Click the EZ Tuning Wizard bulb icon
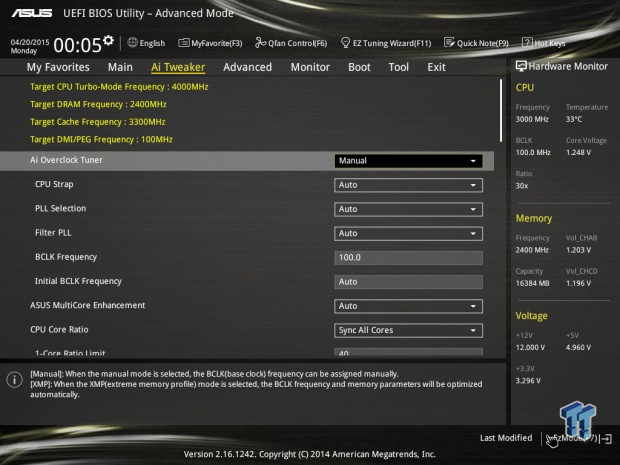The width and height of the screenshot is (620, 465). [x=345, y=42]
